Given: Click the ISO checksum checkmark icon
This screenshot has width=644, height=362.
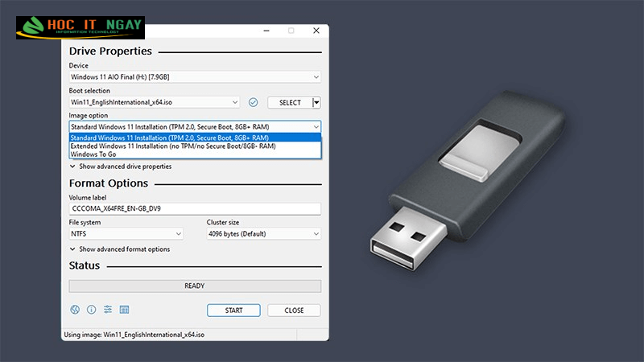Looking at the screenshot, I should 253,102.
